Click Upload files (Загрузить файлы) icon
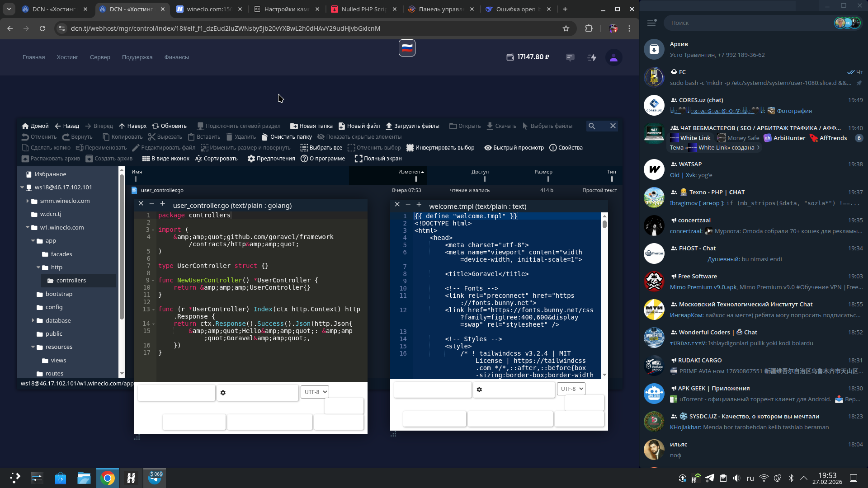Screen dimensions: 868x488 coord(389,126)
